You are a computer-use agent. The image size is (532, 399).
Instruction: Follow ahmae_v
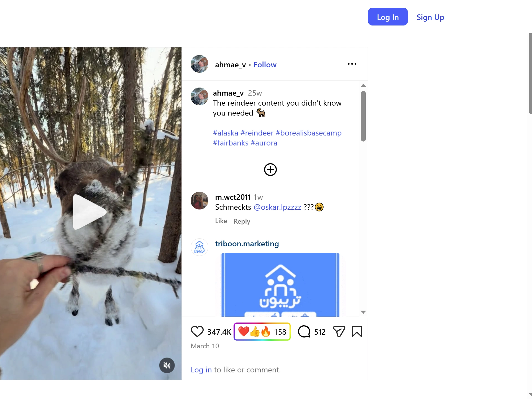(x=265, y=65)
